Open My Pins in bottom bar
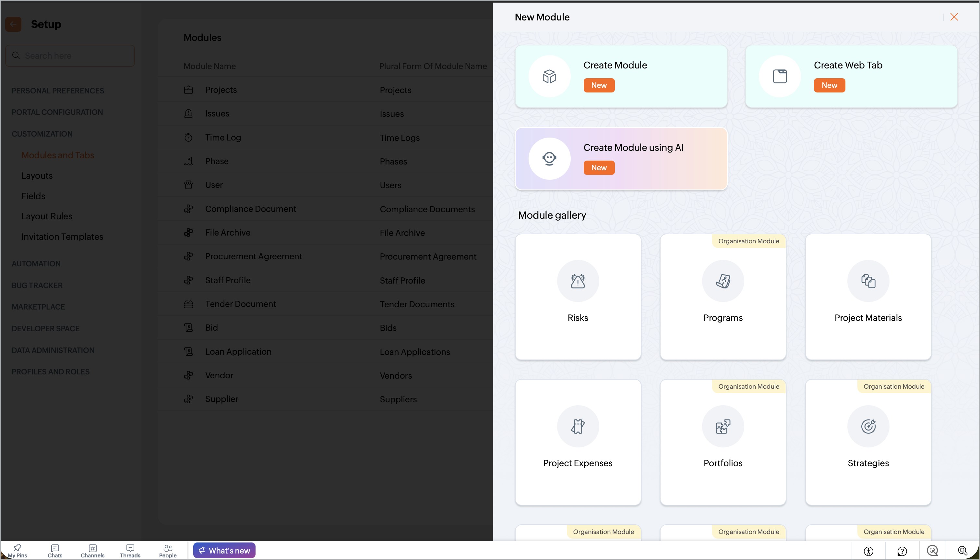 point(17,551)
